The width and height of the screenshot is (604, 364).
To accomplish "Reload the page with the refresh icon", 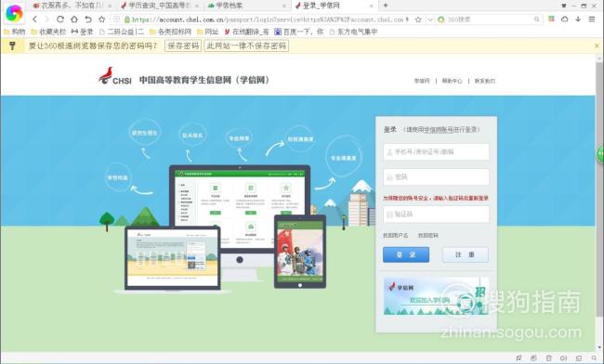I will pyautogui.click(x=60, y=19).
